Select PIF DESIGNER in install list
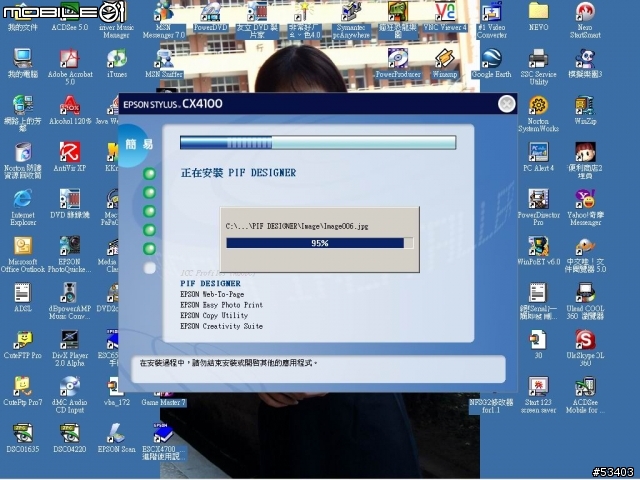 (x=211, y=283)
